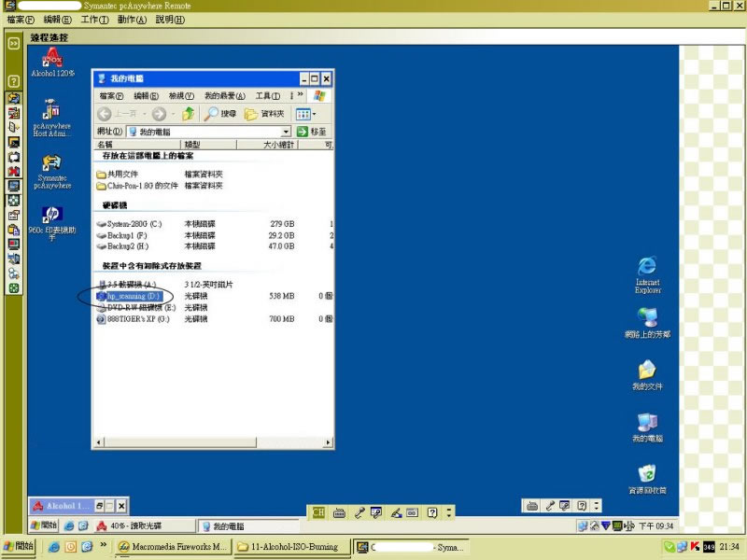Image resolution: width=747 pixels, height=560 pixels.
Task: Click the Up folder icon in 我的電腦 toolbar
Action: (189, 113)
